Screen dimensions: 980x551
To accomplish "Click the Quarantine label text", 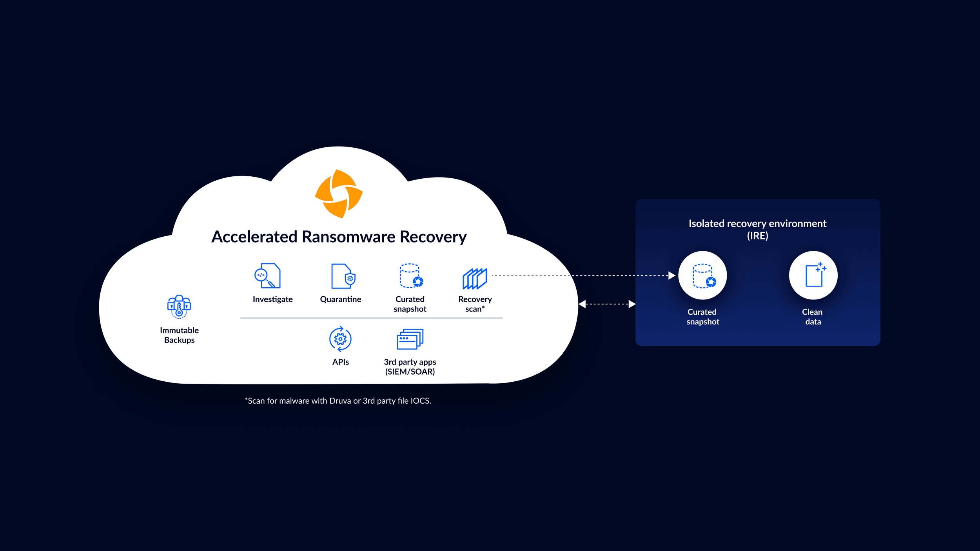I will pos(340,299).
